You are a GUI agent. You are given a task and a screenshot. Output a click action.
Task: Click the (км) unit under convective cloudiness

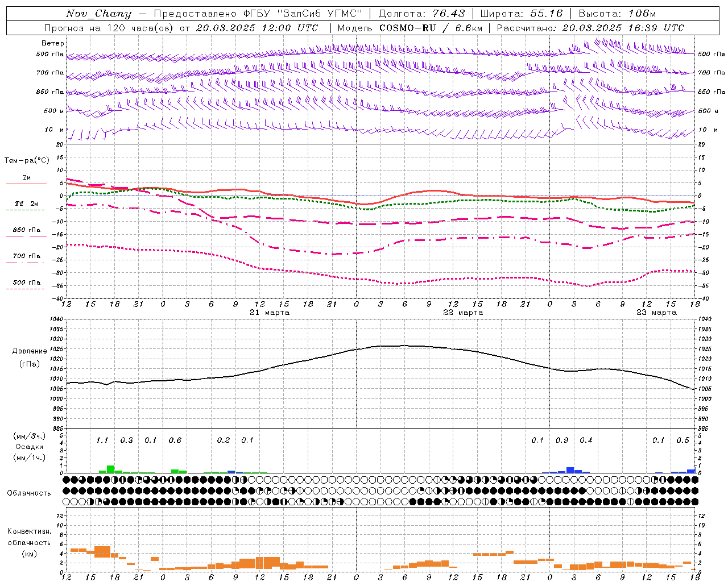click(29, 554)
